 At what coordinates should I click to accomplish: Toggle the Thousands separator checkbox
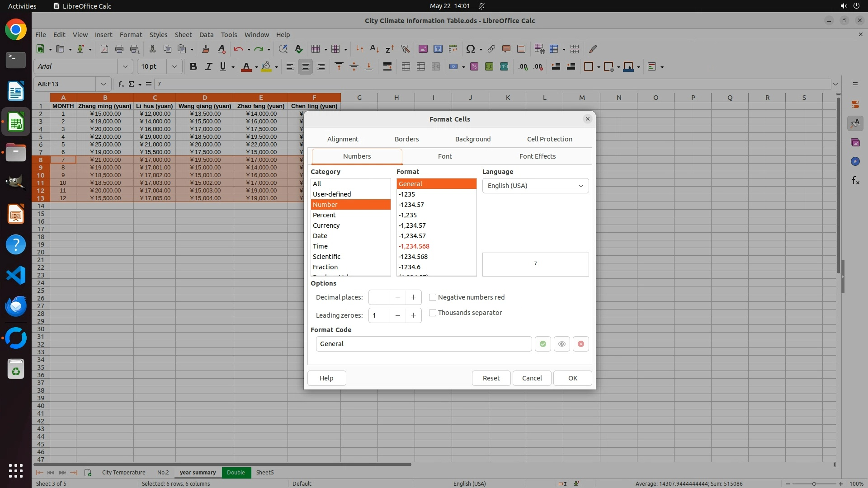pyautogui.click(x=433, y=313)
